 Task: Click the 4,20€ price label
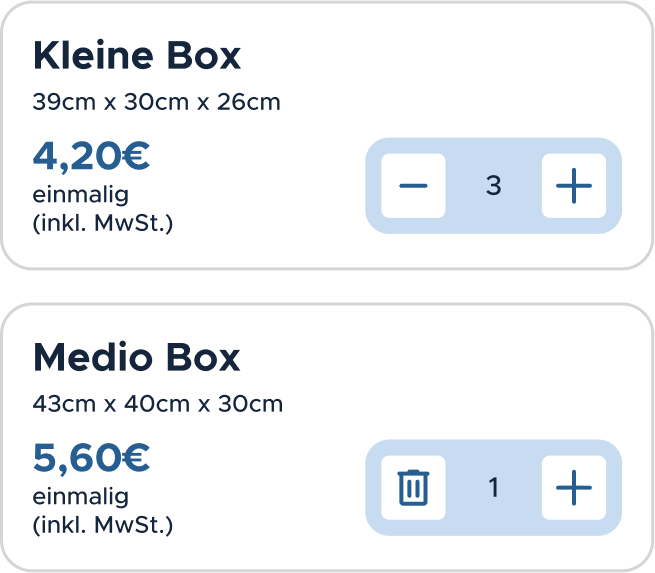point(91,156)
